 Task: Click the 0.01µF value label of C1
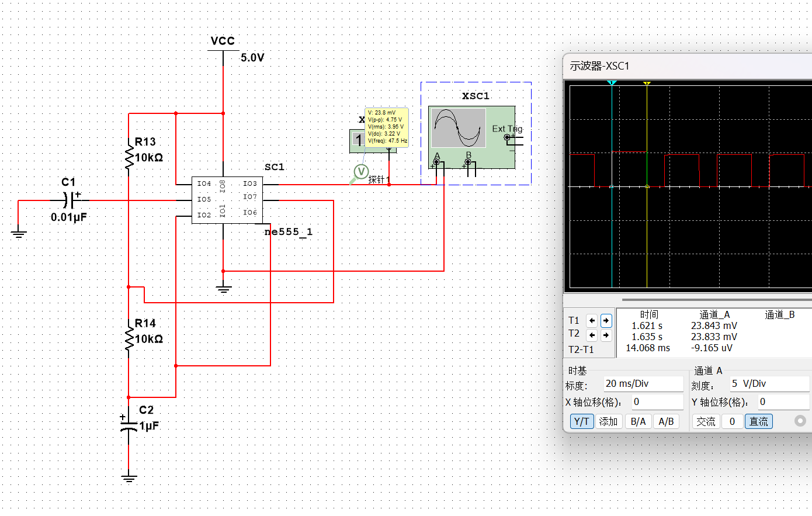[69, 217]
